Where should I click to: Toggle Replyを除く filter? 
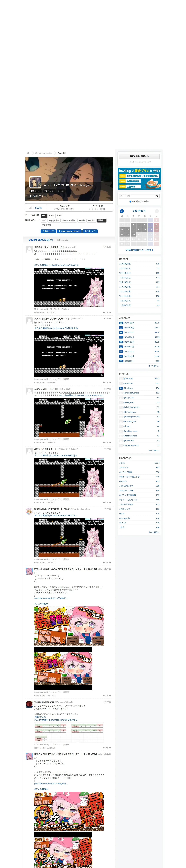coord(54,220)
